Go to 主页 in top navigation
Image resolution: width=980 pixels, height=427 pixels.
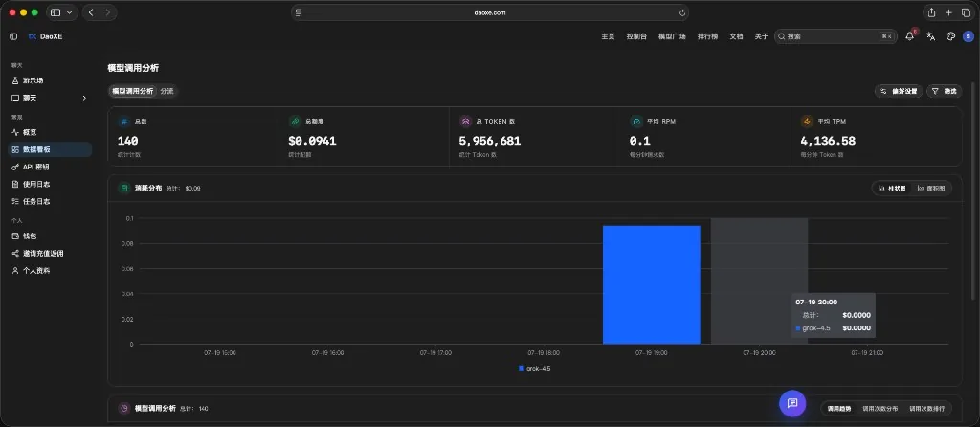(x=608, y=37)
